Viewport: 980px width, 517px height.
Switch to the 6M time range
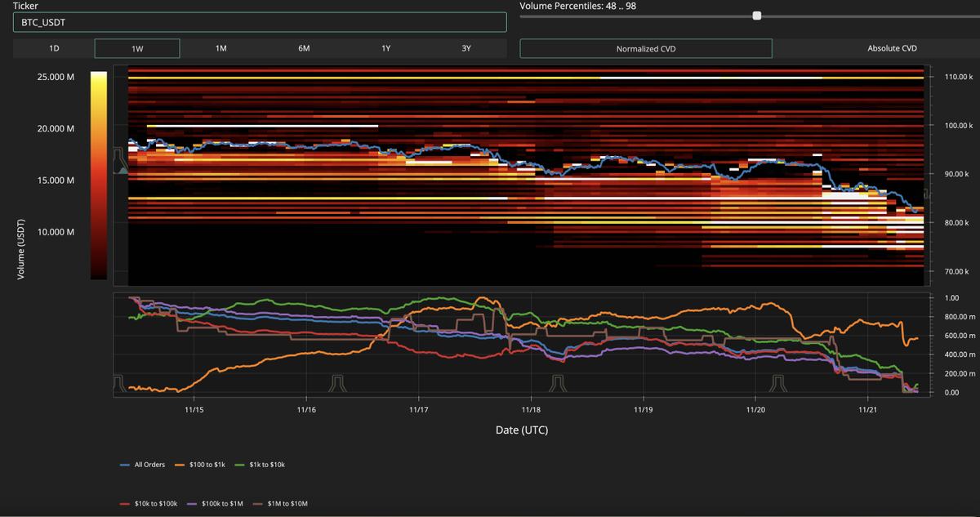click(x=304, y=48)
